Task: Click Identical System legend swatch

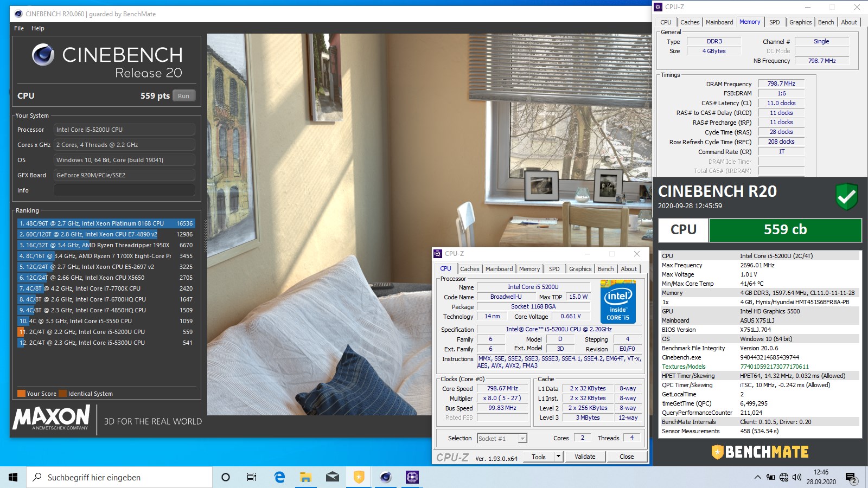Action: click(63, 394)
